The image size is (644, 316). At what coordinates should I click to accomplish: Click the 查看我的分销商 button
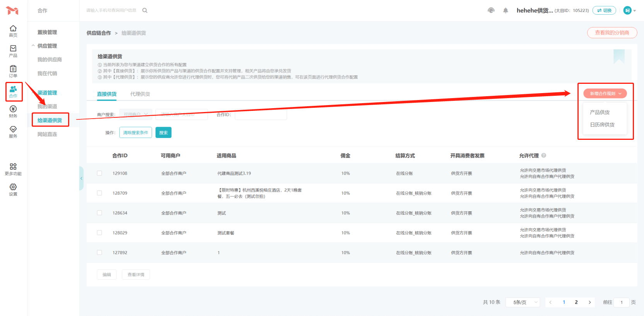coord(612,33)
